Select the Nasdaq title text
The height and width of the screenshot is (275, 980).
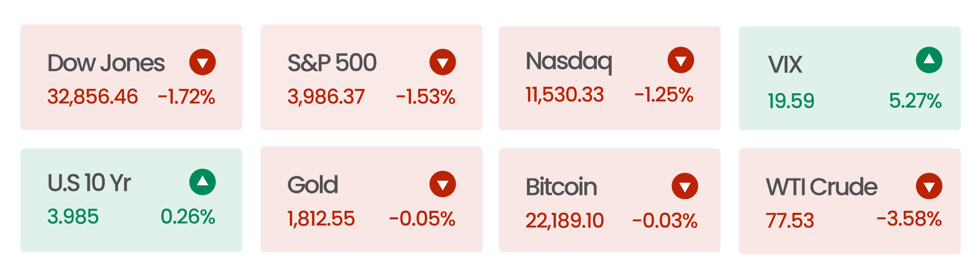click(x=569, y=62)
